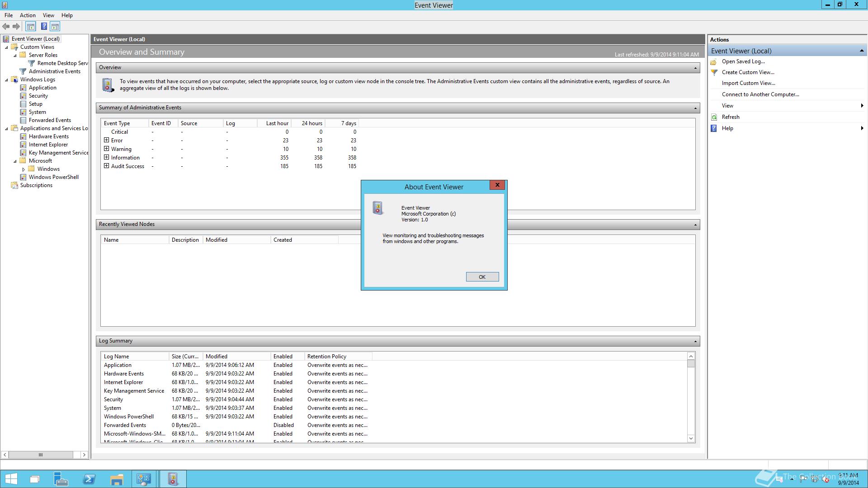Viewport: 868px width, 488px height.
Task: Open the Action menu
Action: [28, 15]
